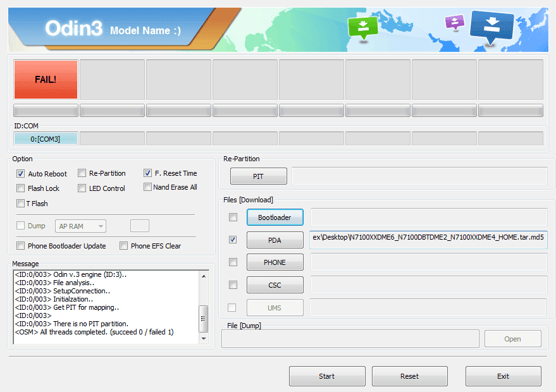Click the PDA file button

pyautogui.click(x=275, y=240)
